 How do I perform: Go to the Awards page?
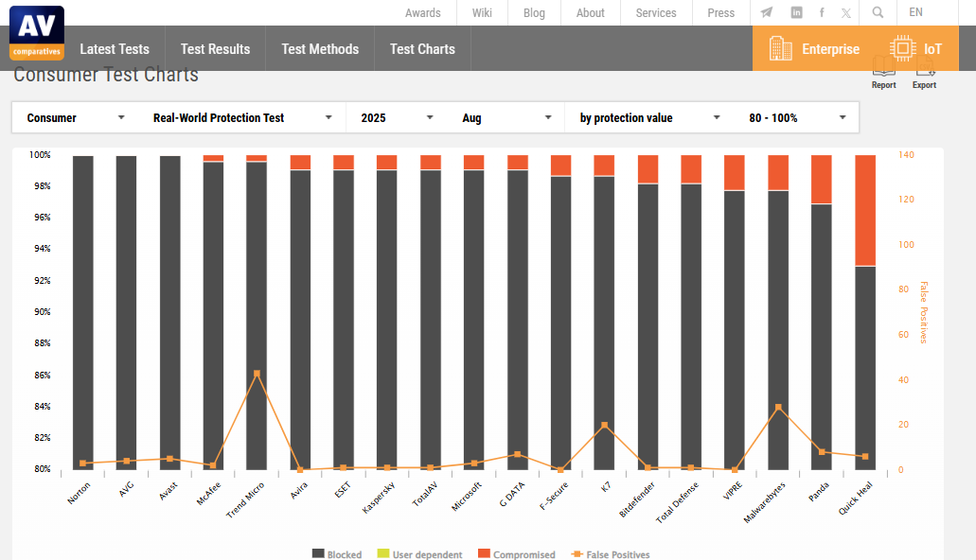[x=422, y=12]
